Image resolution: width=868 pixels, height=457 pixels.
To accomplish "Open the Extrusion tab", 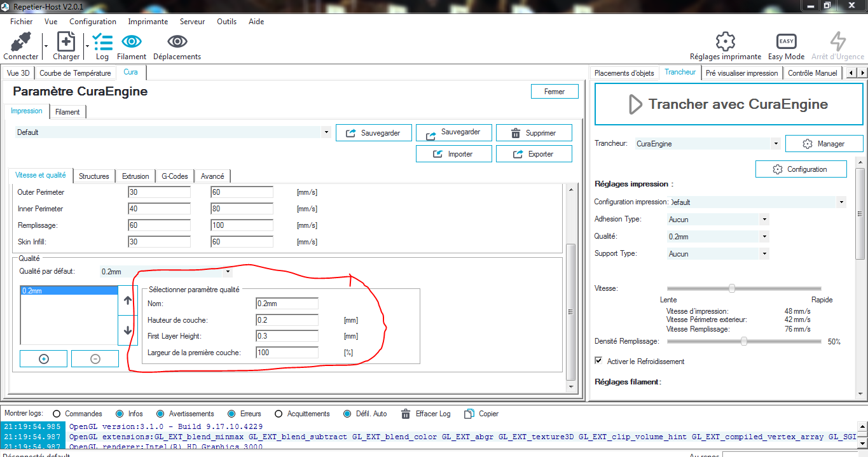I will pos(135,176).
